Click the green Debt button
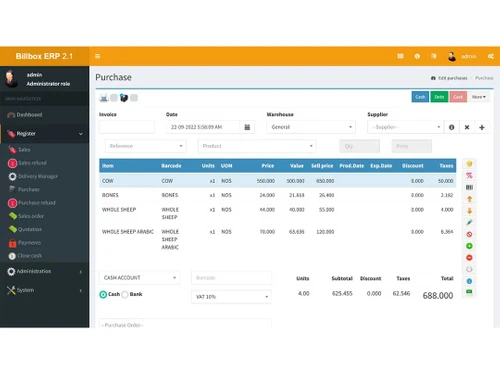Image resolution: width=500 pixels, height=375 pixels. [x=439, y=97]
